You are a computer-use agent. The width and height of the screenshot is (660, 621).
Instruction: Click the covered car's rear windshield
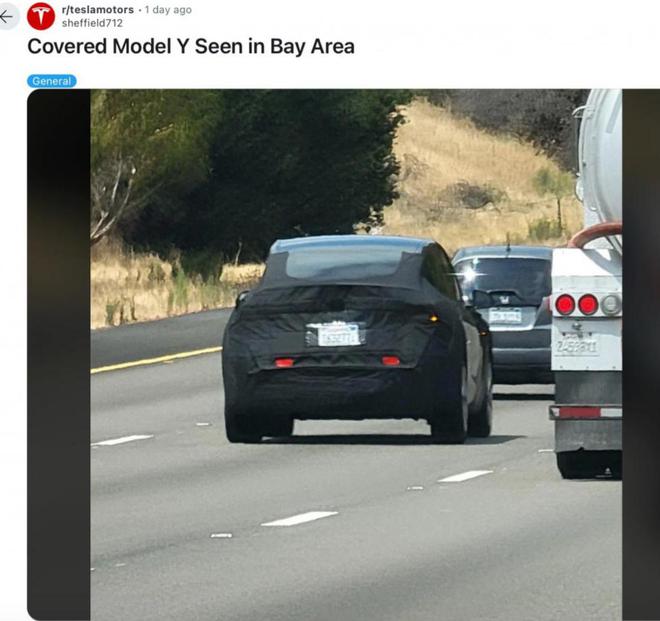coord(345,265)
